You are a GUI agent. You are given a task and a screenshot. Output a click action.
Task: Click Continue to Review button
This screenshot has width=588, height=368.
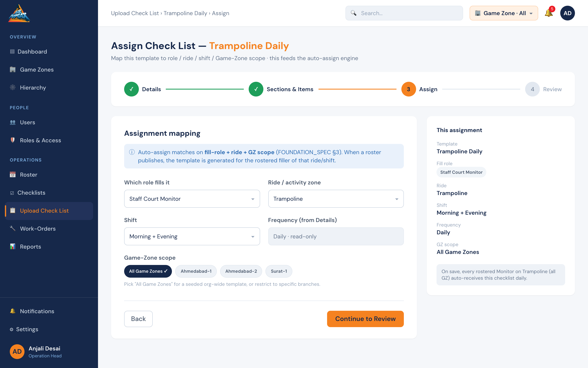coord(365,319)
